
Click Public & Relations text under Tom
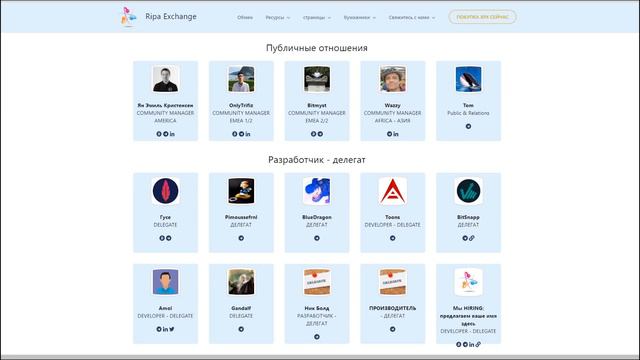click(469, 113)
